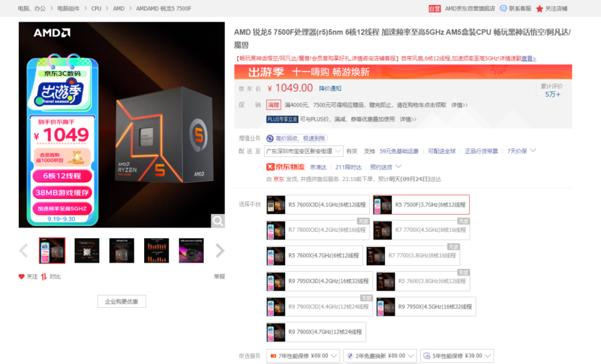Click the 联系客服 chat icon
The width and height of the screenshot is (601, 364).
click(503, 8)
